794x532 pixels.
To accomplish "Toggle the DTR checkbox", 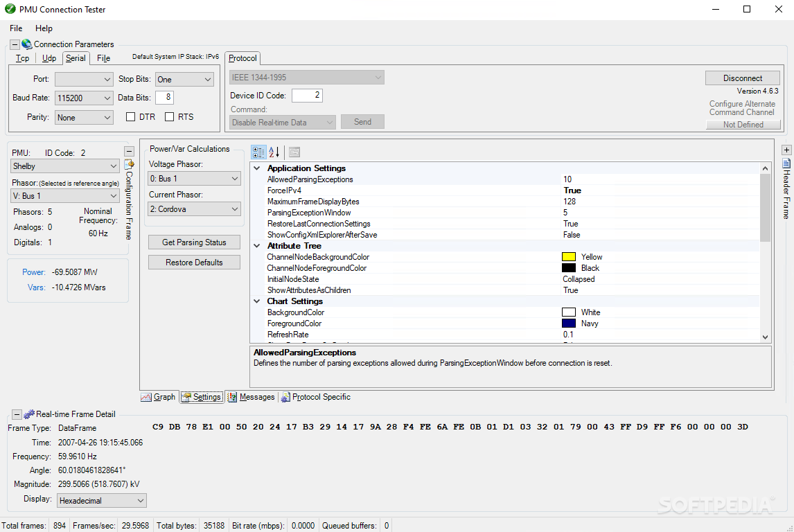I will 131,117.
